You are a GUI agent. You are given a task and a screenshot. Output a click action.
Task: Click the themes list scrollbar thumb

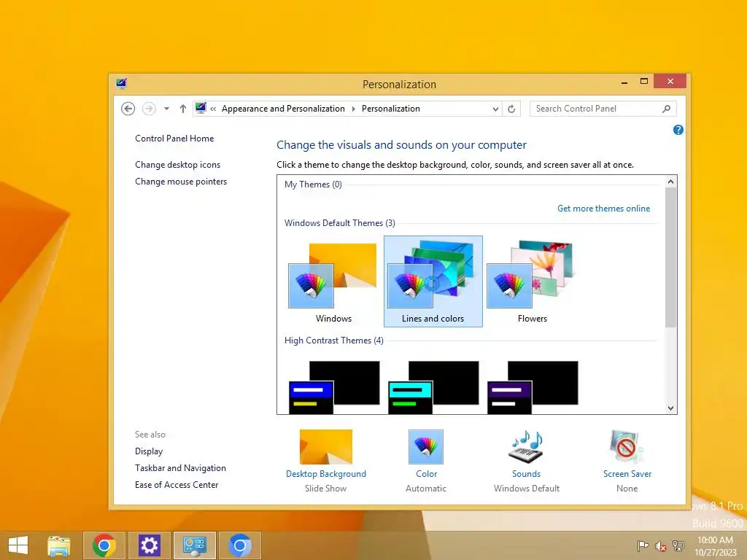click(670, 257)
